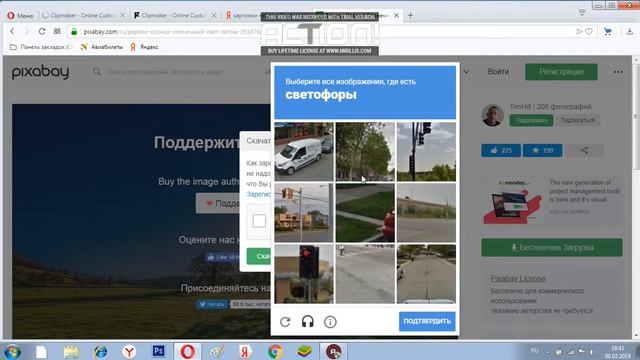The image size is (640, 360).
Task: Open the three-dots more menu on Pixabay
Action: click(618, 72)
